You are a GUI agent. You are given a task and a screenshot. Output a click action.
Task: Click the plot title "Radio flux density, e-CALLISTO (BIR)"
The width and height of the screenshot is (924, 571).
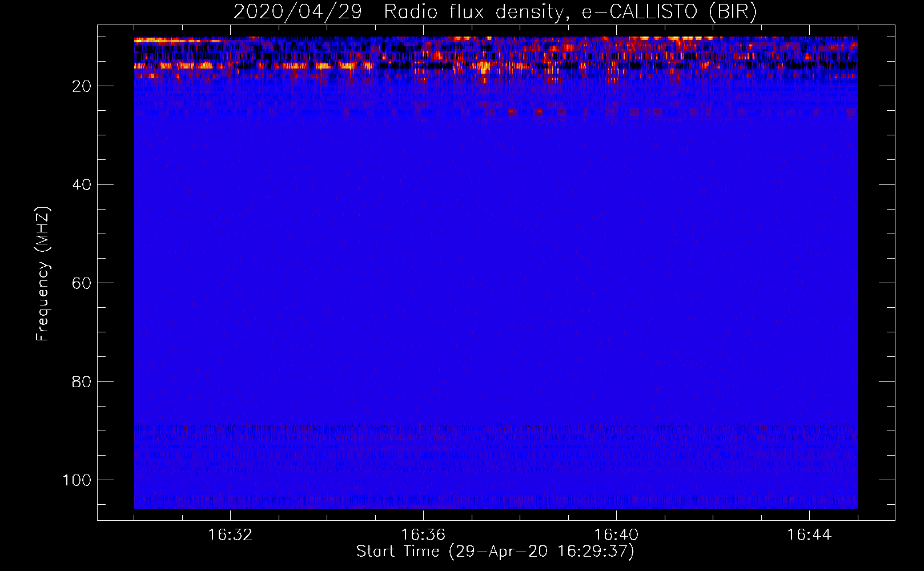point(571,12)
